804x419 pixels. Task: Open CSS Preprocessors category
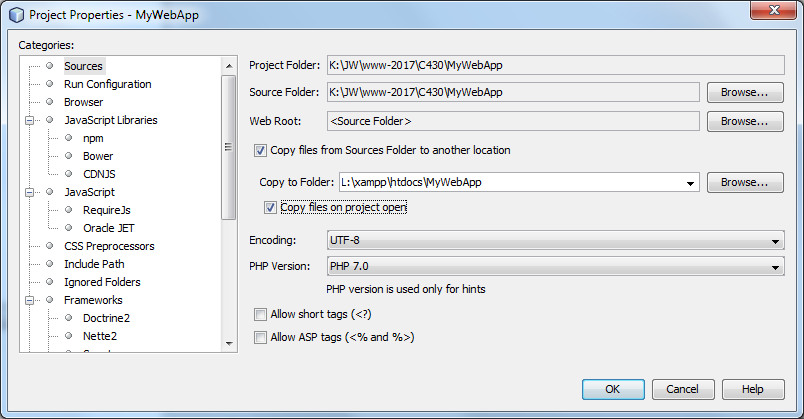pos(109,246)
